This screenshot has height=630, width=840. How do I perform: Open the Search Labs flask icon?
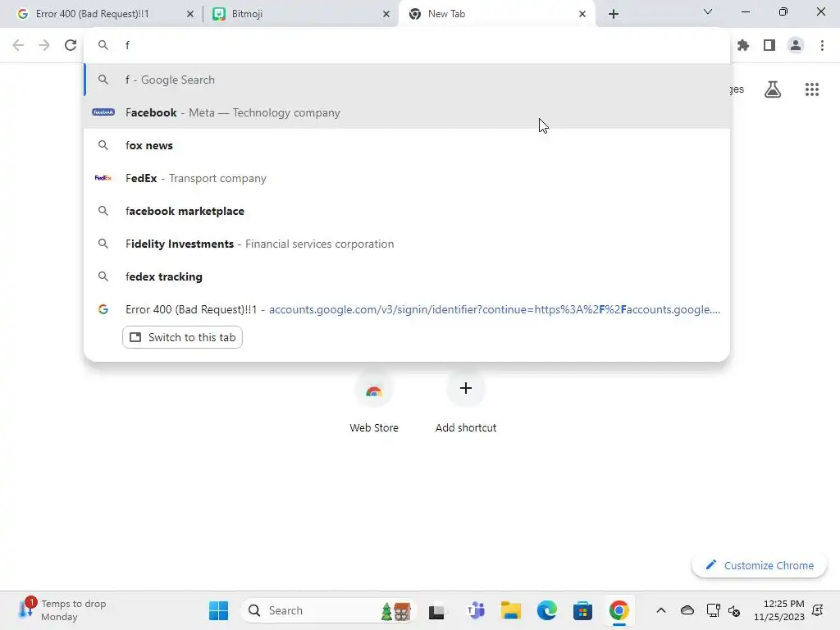pos(773,89)
